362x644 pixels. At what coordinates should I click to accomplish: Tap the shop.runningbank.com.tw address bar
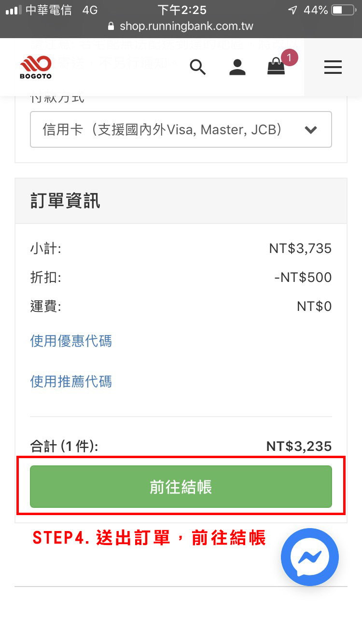pyautogui.click(x=186, y=26)
